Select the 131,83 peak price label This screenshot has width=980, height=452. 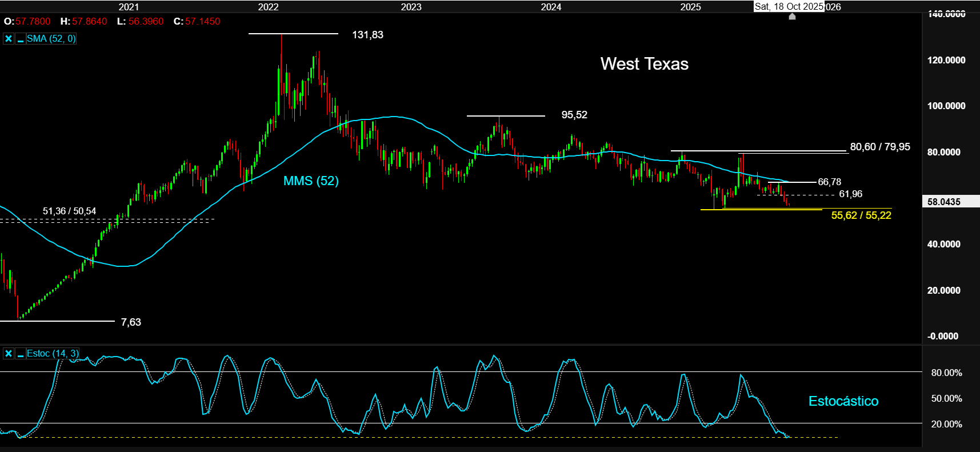click(367, 35)
